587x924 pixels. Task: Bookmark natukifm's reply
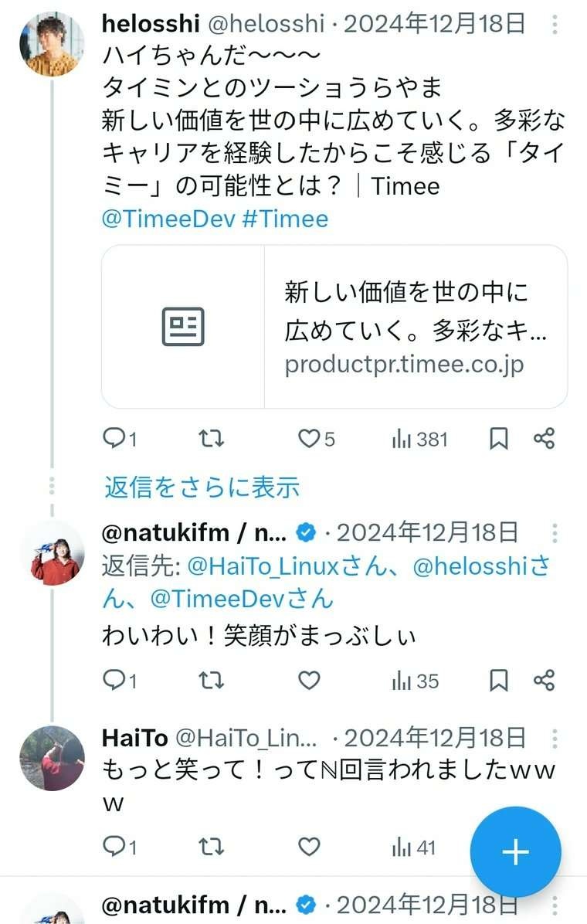tap(499, 681)
